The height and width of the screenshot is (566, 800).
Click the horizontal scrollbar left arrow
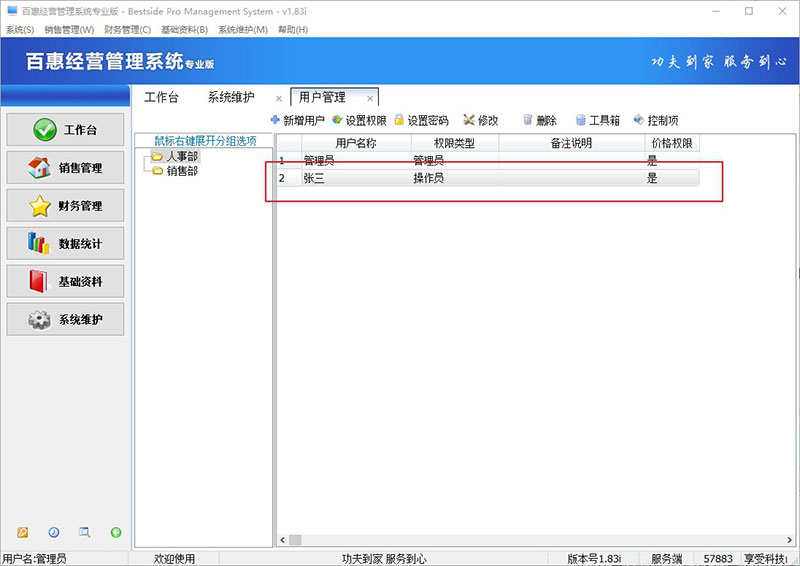click(283, 540)
